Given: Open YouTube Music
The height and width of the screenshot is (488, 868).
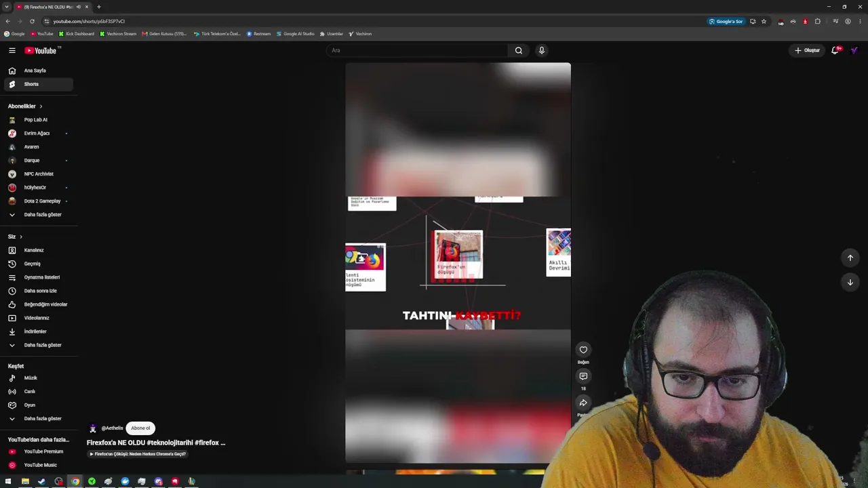Looking at the screenshot, I should click(37, 465).
